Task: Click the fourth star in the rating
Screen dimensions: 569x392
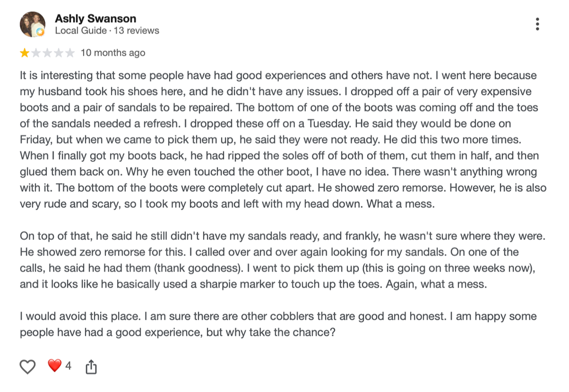Action: pyautogui.click(x=58, y=53)
